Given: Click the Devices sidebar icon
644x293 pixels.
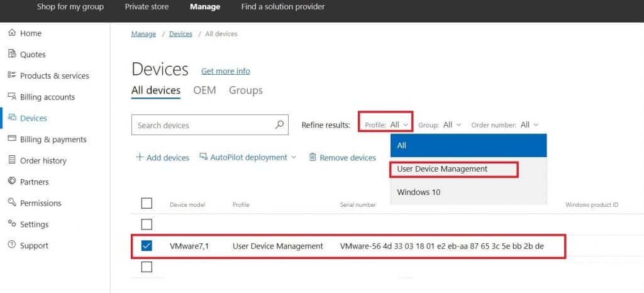Looking at the screenshot, I should pos(12,118).
